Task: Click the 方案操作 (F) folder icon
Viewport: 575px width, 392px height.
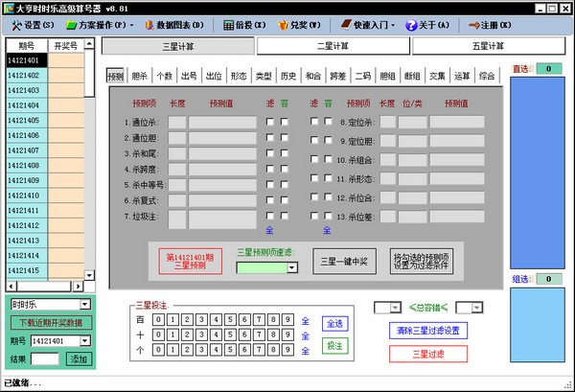Action: (x=77, y=25)
